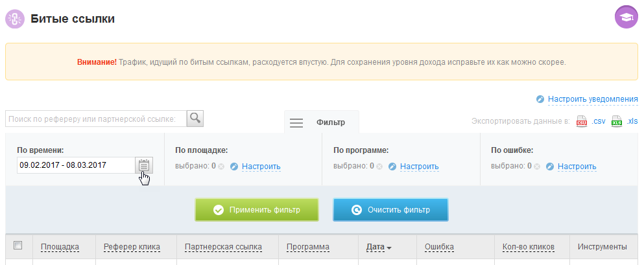Image resolution: width=644 pixels, height=265 pixels.
Task: Click the magnifier search button
Action: pyautogui.click(x=195, y=119)
